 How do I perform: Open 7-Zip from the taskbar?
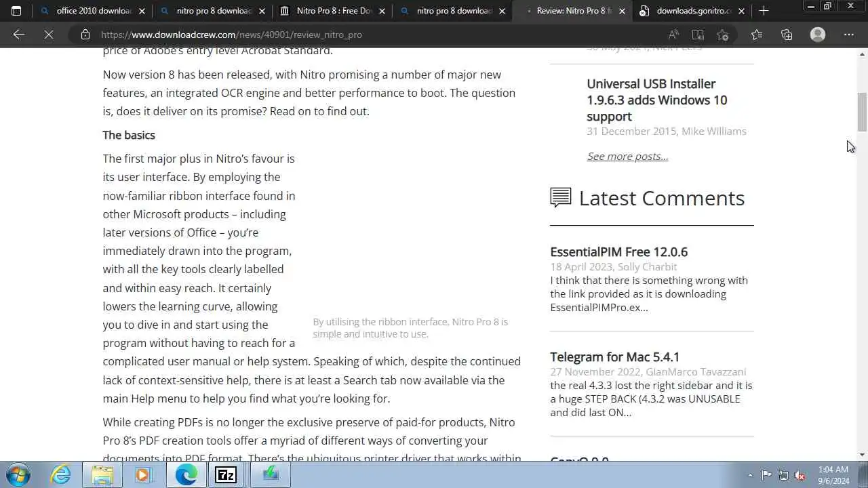pos(225,474)
